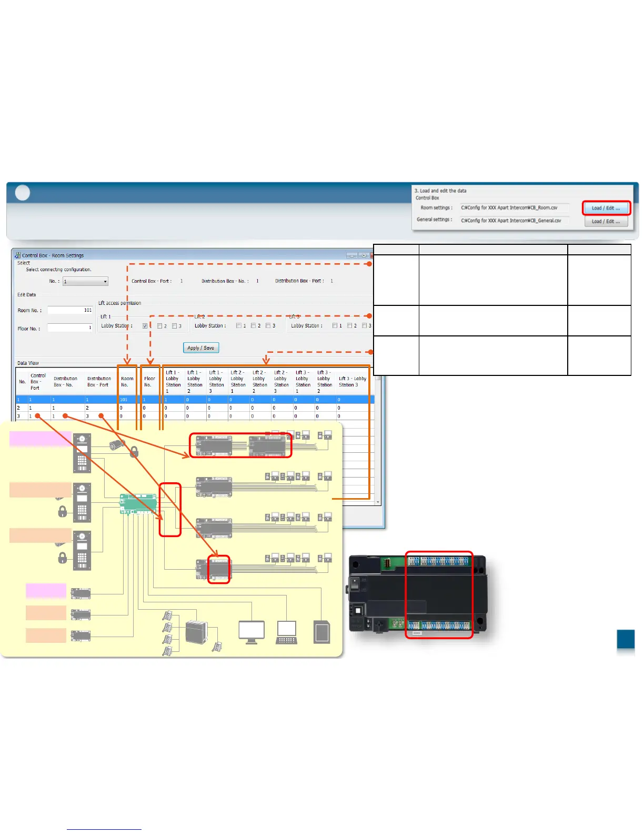The width and height of the screenshot is (644, 834).
Task: Select the highlighted row with Room No. 101
Action: tap(195, 400)
